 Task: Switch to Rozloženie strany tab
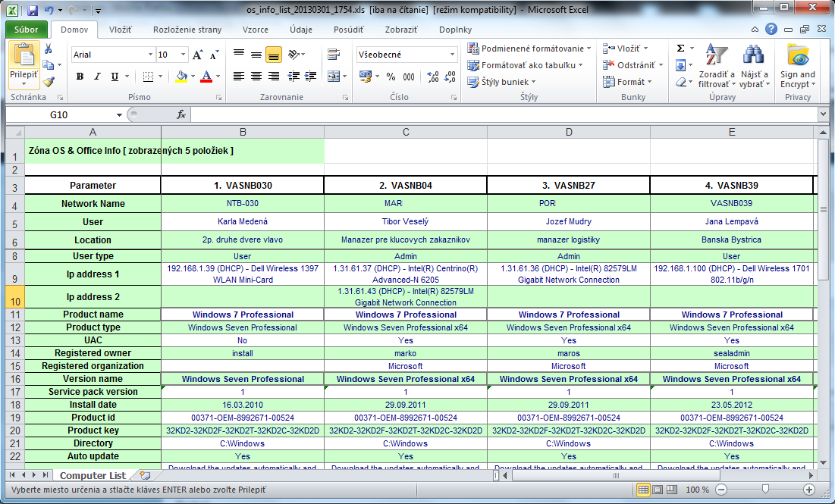187,30
